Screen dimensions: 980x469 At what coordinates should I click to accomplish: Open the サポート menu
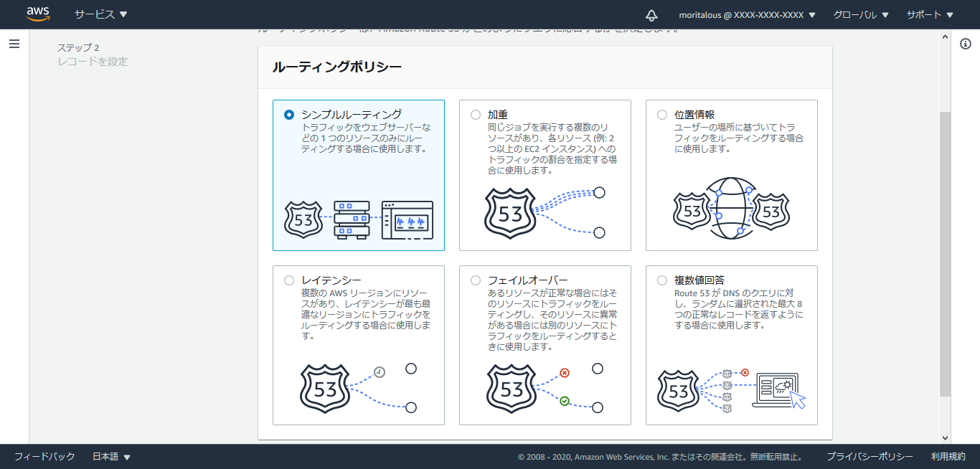click(x=930, y=15)
